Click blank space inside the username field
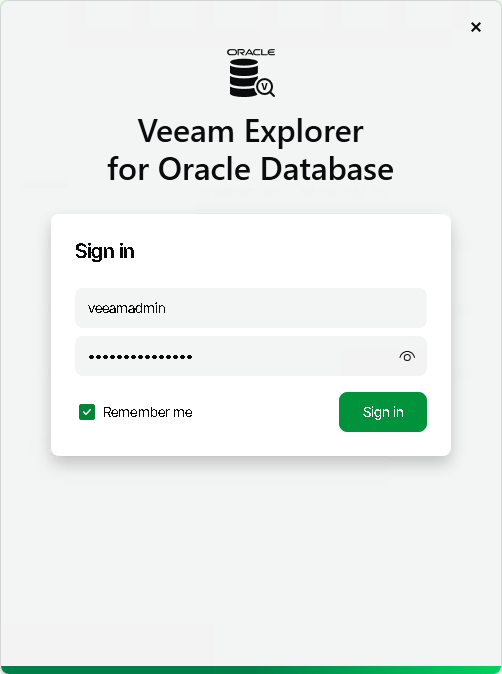The width and height of the screenshot is (502, 674). pos(297,308)
